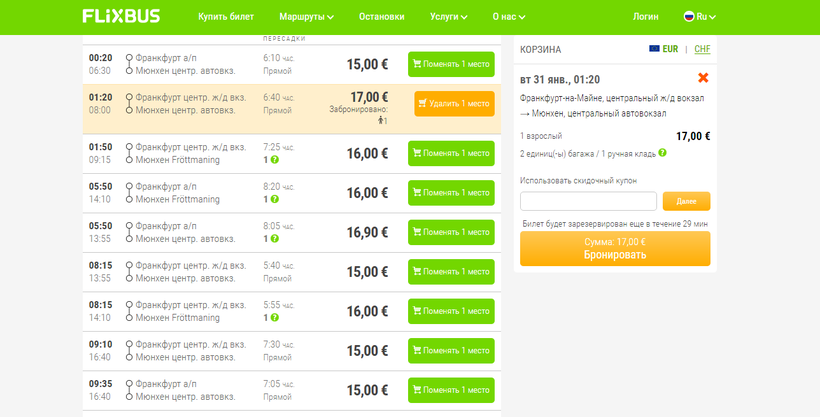
Task: Expand the Маршруты dropdown menu
Action: pyautogui.click(x=306, y=17)
